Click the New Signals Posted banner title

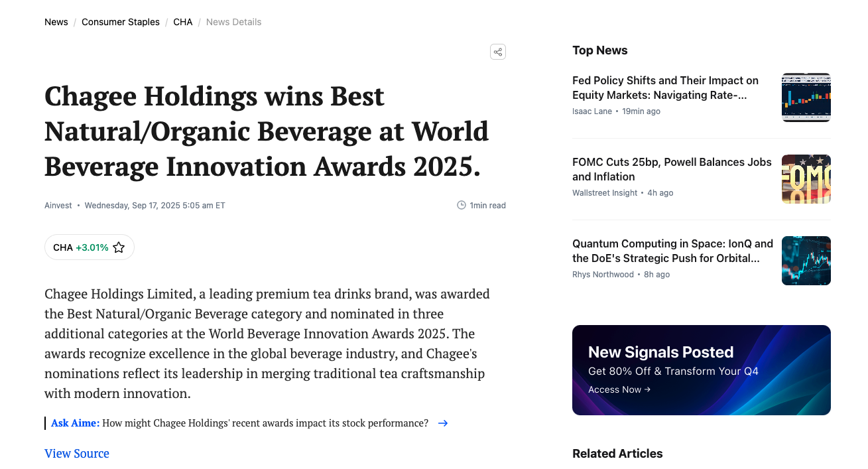tap(661, 352)
